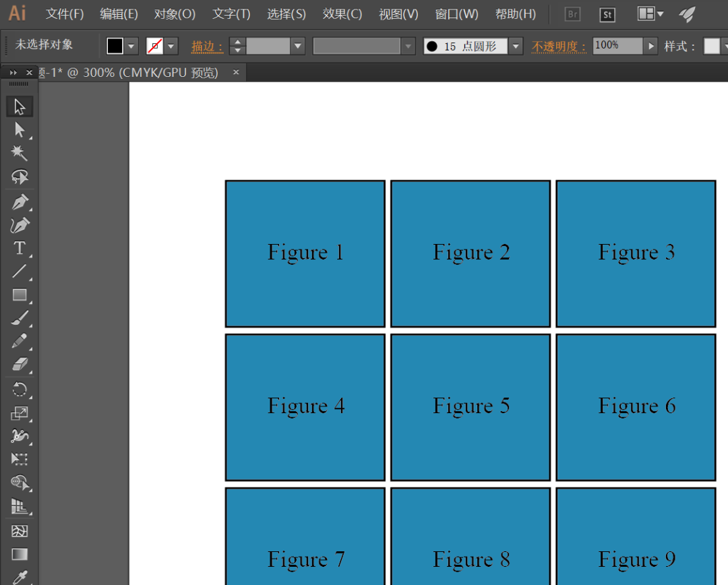Expand the fill color dropdown arrow
The width and height of the screenshot is (728, 585).
(x=131, y=46)
